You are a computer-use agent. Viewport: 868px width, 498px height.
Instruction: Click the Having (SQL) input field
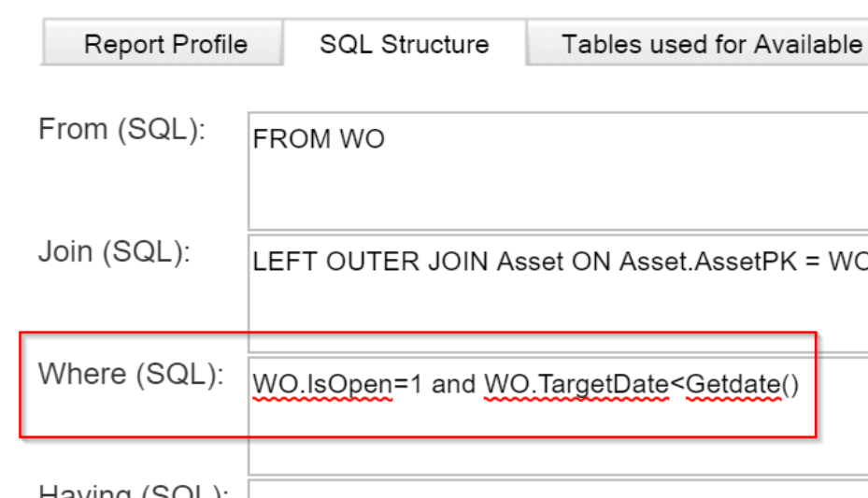tap(558, 490)
